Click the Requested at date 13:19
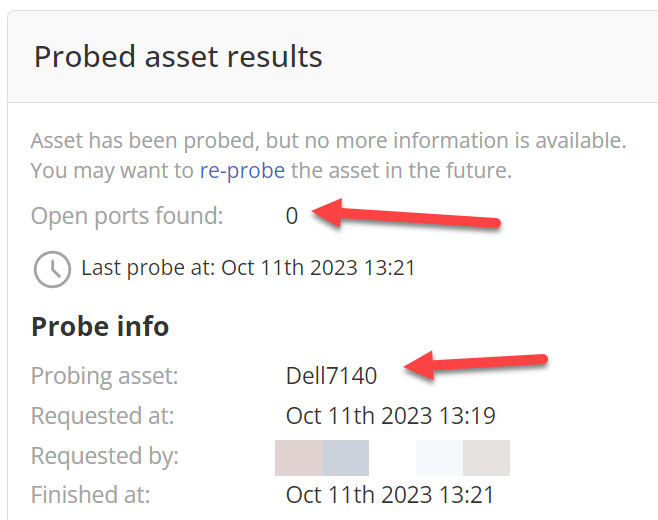The width and height of the screenshot is (658, 520). [390, 415]
